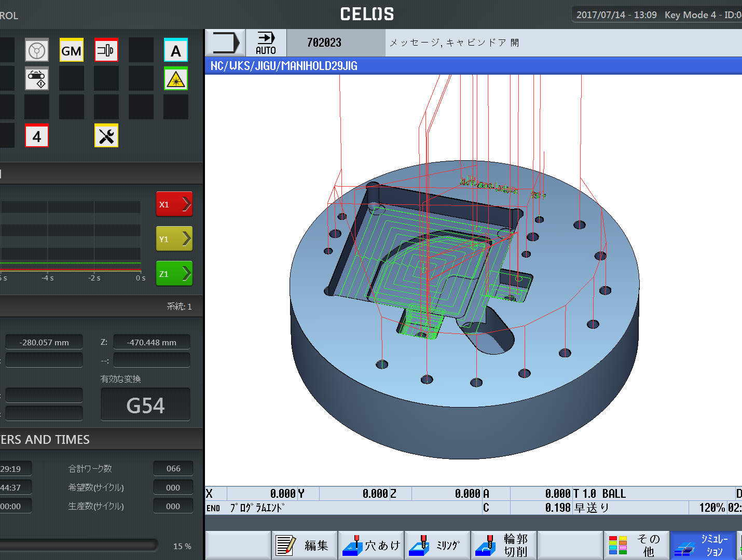Toggle the AUTO operating mode button
The image size is (742, 560).
[x=266, y=43]
